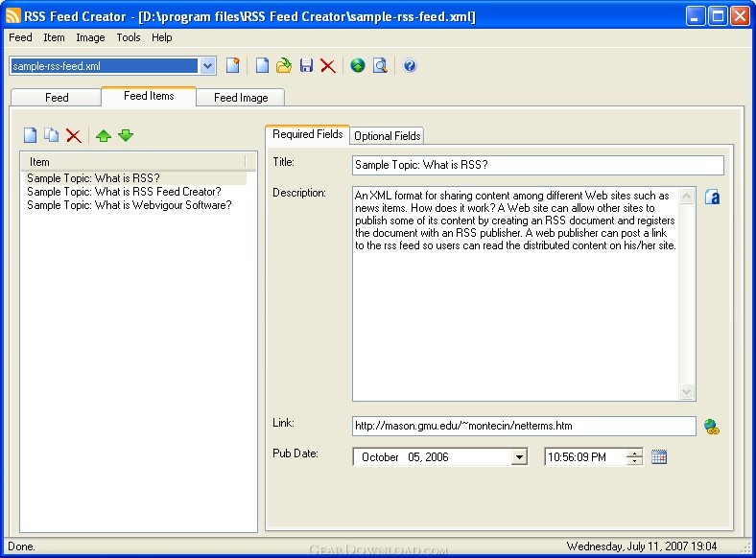Open the Feed menu
This screenshot has height=558, width=756.
point(20,37)
